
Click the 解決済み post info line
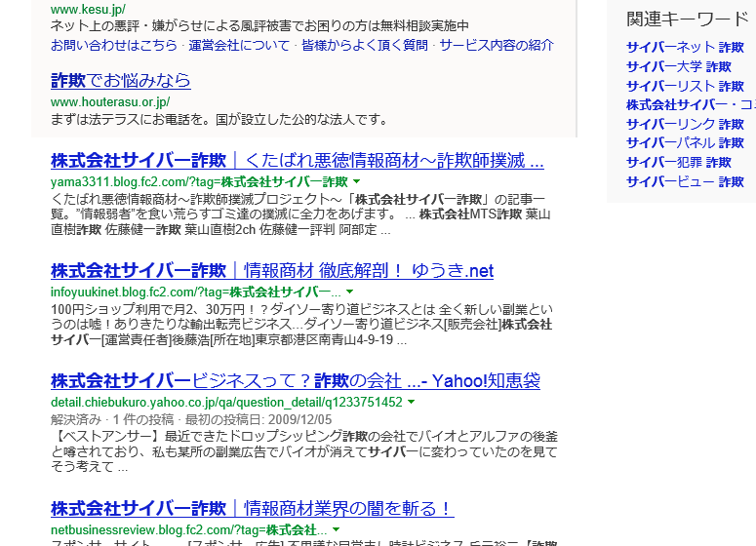pos(191,419)
